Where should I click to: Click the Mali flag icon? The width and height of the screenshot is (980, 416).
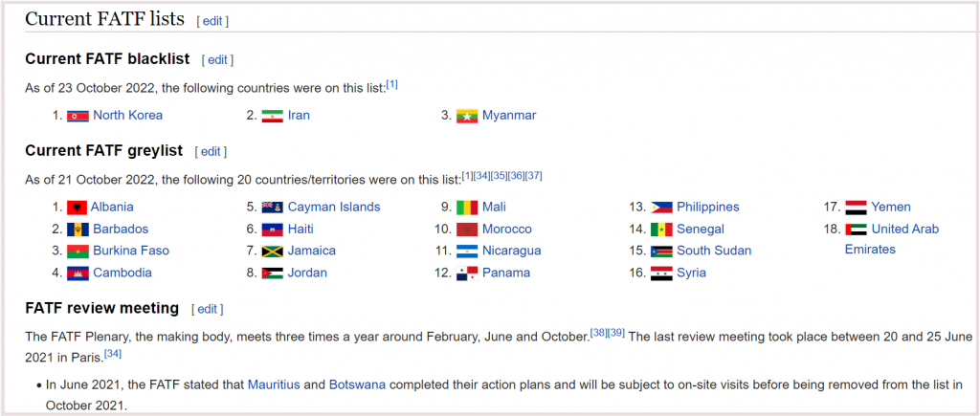[467, 208]
